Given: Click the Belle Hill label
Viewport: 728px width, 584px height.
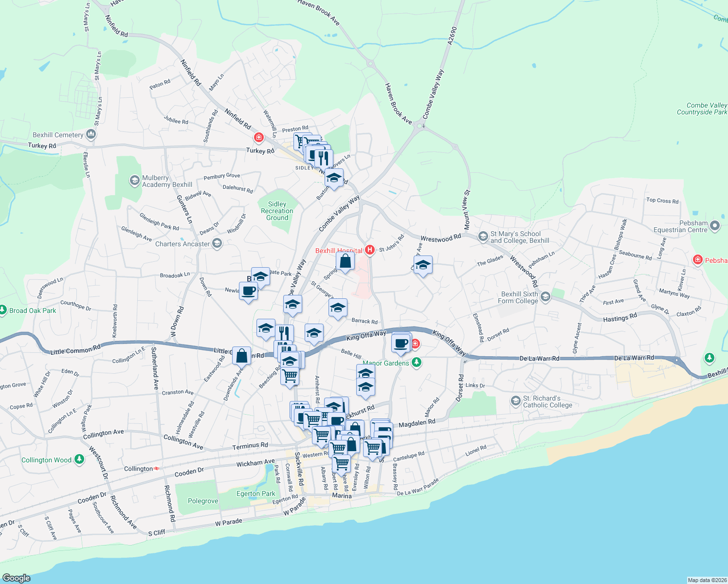Looking at the screenshot, I should point(351,354).
